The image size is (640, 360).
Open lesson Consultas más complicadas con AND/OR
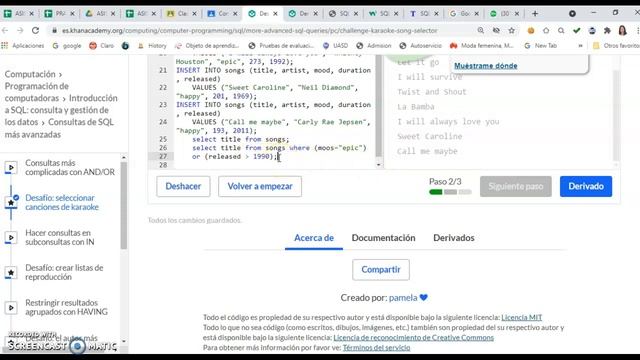70,167
